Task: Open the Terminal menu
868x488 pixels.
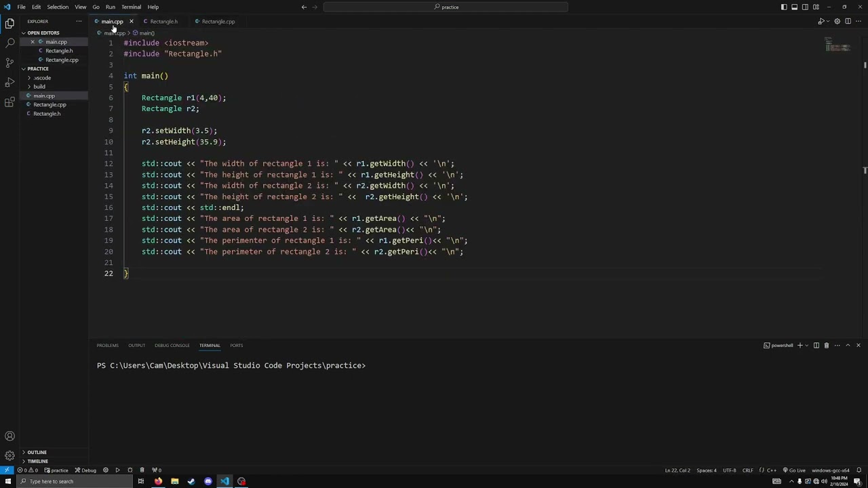Action: (x=131, y=7)
